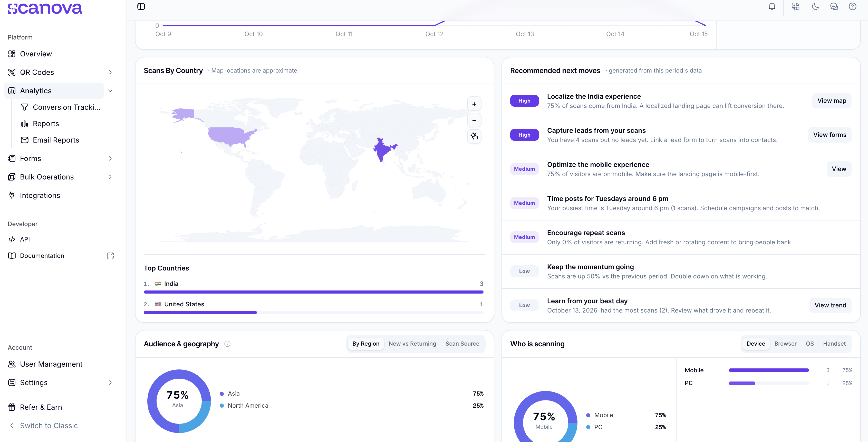Expand the Forms submenu chevron
Screen dimensions: 868x442
(x=110, y=158)
